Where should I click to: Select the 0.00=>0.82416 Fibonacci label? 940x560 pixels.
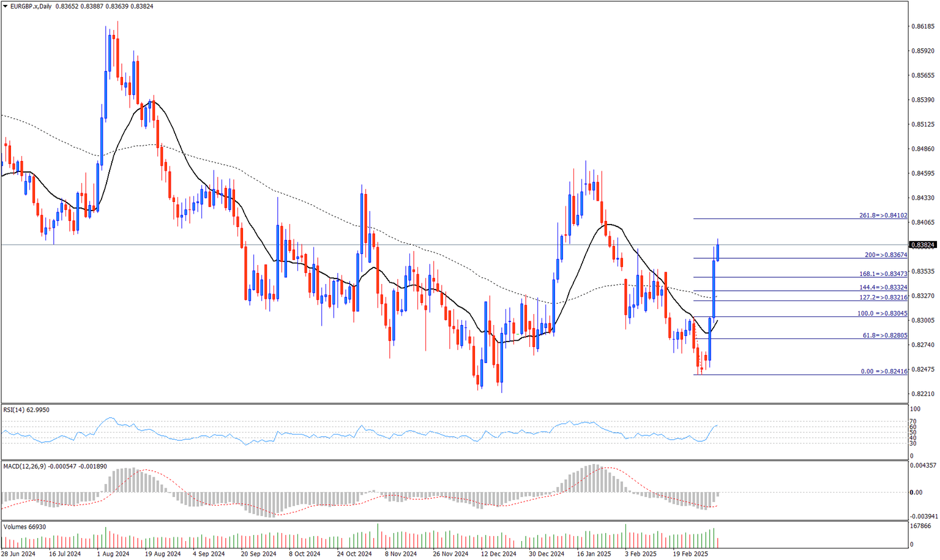point(884,371)
